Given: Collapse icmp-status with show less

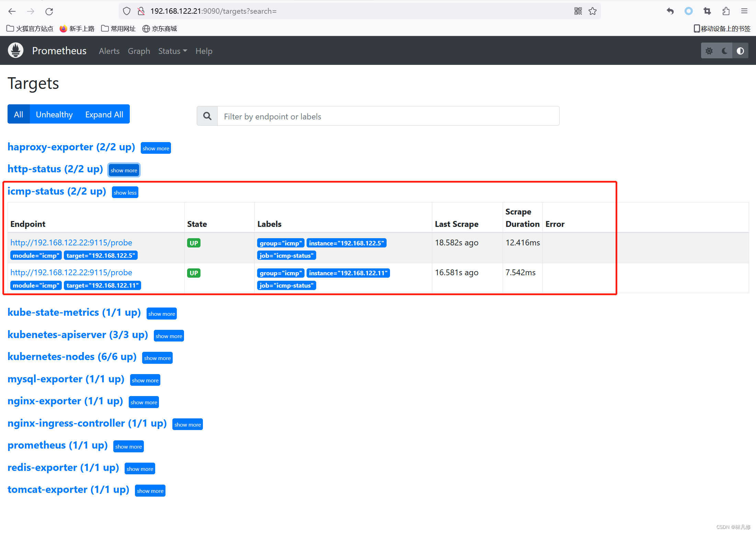Looking at the screenshot, I should [x=125, y=192].
